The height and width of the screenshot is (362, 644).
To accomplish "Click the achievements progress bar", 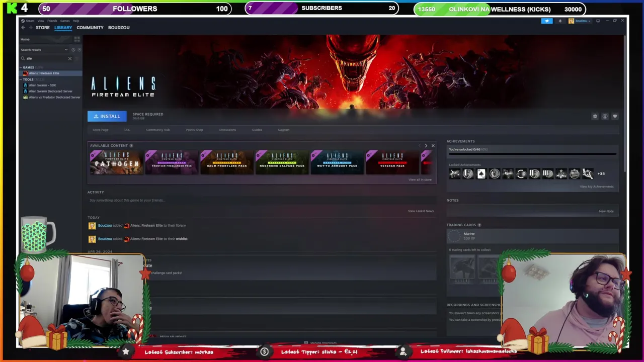I will pos(532,154).
